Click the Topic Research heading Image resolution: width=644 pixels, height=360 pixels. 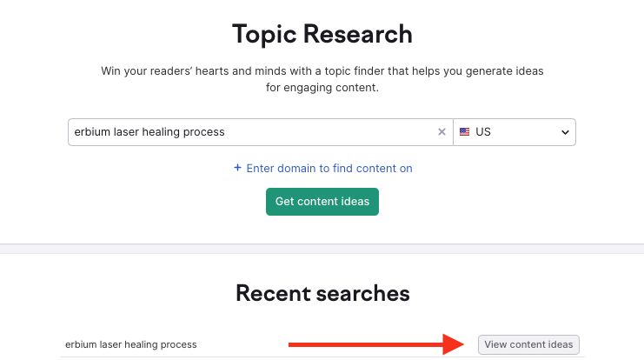(x=322, y=34)
